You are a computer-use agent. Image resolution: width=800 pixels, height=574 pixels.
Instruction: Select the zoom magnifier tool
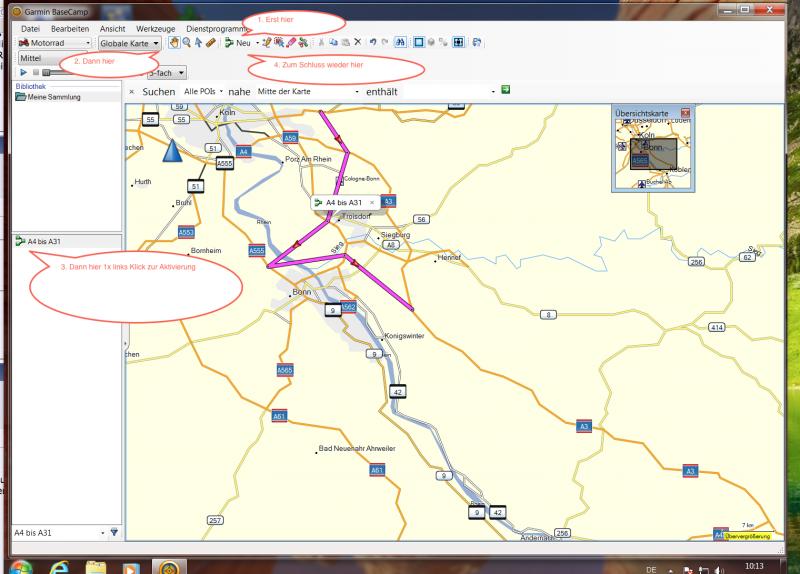point(187,44)
